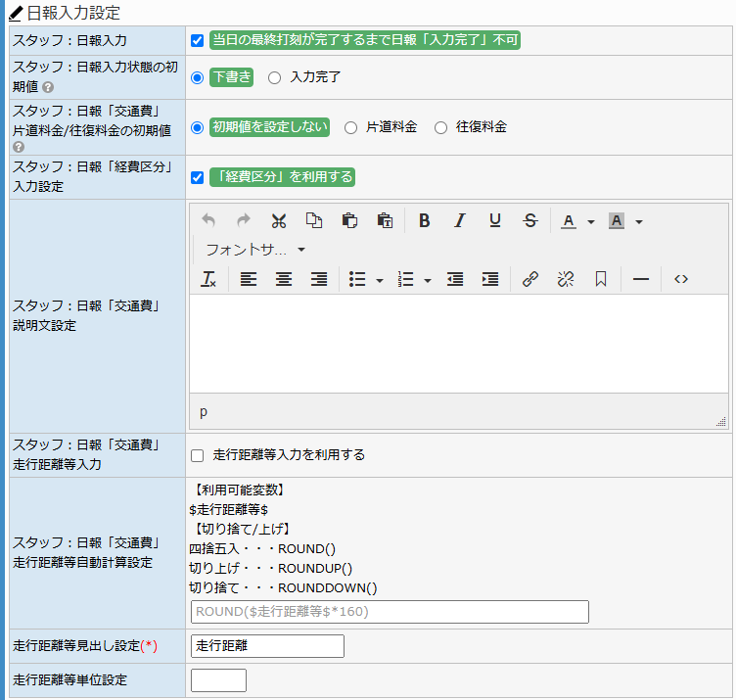Viewport: 736px width, 700px height.
Task: Open the background color dropdown arrow
Action: tap(639, 221)
